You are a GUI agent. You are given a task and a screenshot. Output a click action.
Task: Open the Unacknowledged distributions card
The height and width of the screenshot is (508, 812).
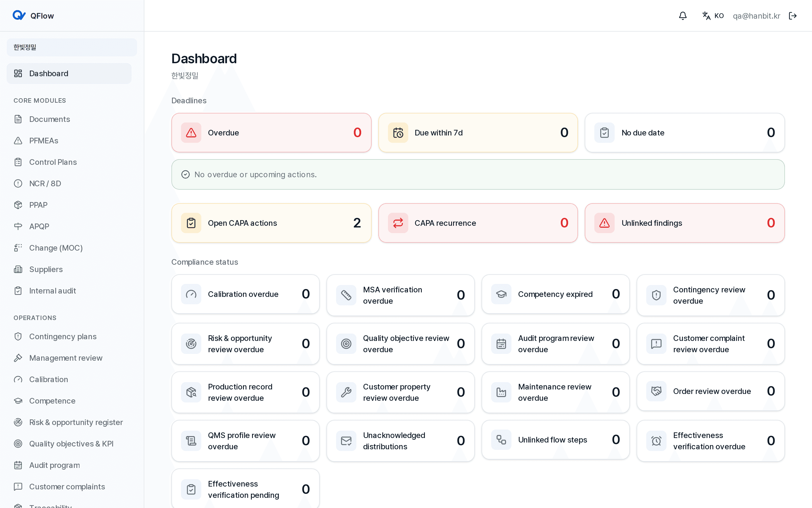(401, 441)
